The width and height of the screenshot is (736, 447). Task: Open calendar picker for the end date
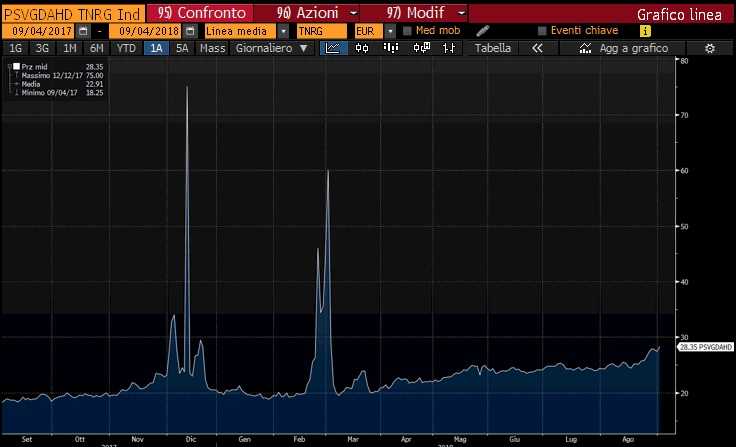pyautogui.click(x=188, y=31)
